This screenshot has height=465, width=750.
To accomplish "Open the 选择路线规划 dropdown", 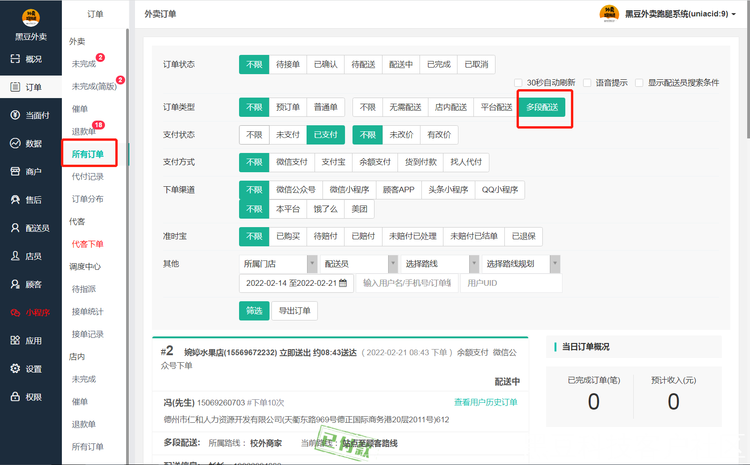I will [522, 263].
